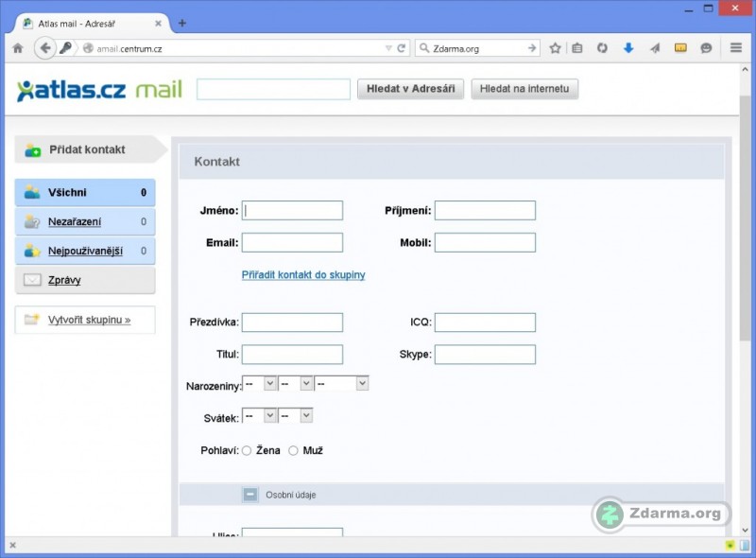Reload the page with the refresh icon
The height and width of the screenshot is (558, 756).
[401, 48]
